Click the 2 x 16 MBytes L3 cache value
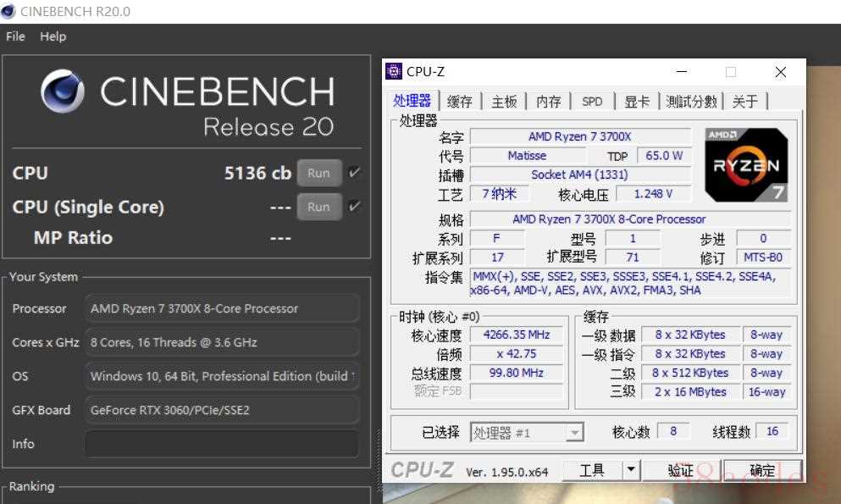The image size is (841, 504). pyautogui.click(x=690, y=392)
